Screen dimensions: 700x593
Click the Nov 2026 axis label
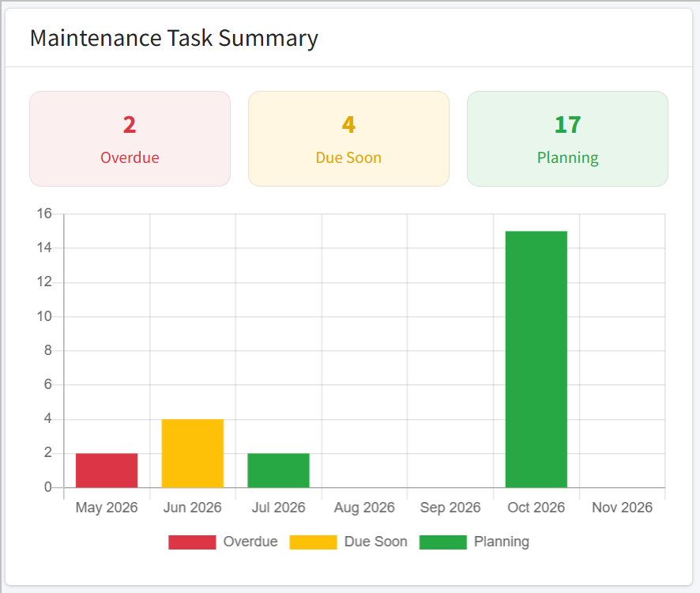[x=622, y=508]
